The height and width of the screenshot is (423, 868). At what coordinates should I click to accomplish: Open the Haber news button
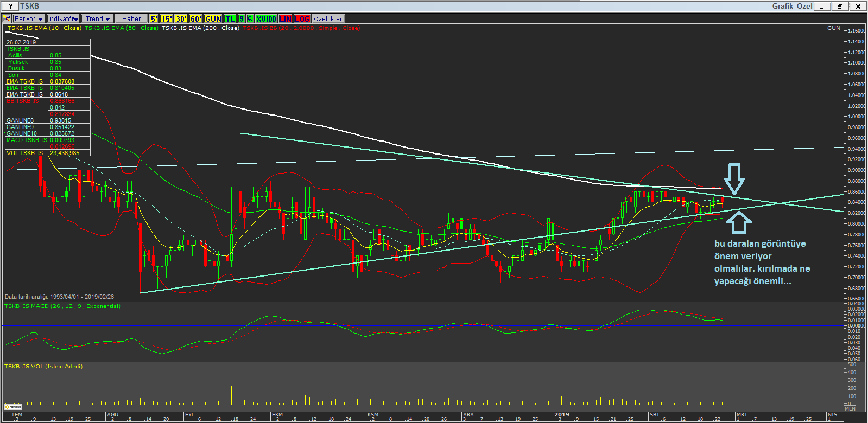[131, 18]
